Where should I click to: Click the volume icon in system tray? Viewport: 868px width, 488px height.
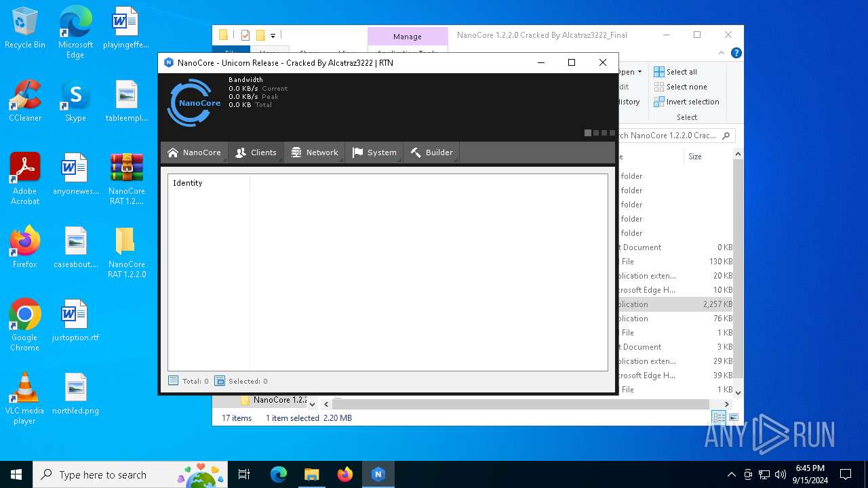780,474
